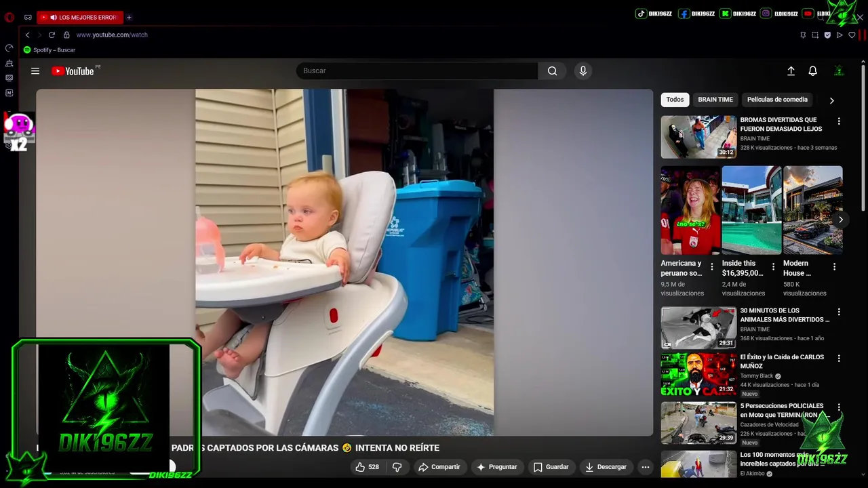This screenshot has height=488, width=868.
Task: Click the Guardar save button
Action: 551,467
